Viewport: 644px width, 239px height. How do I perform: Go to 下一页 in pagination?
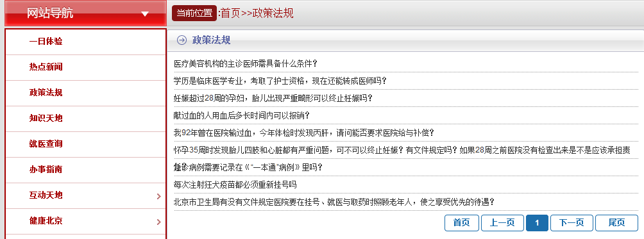[572, 223]
